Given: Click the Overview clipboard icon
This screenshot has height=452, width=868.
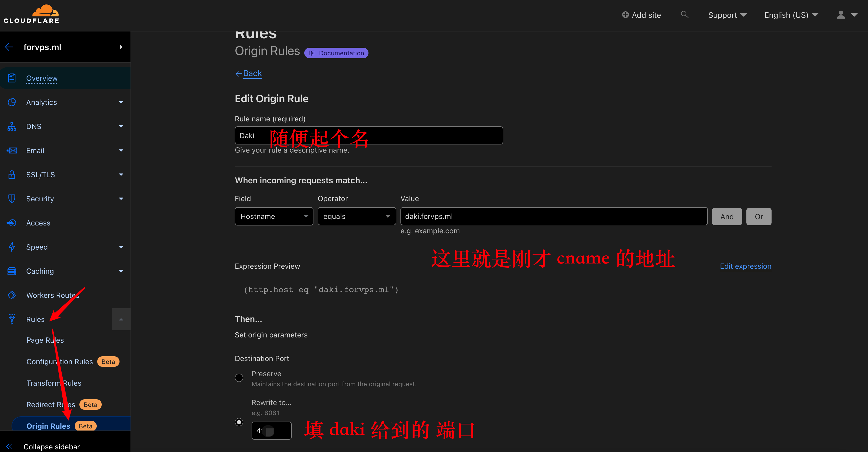Looking at the screenshot, I should [12, 78].
